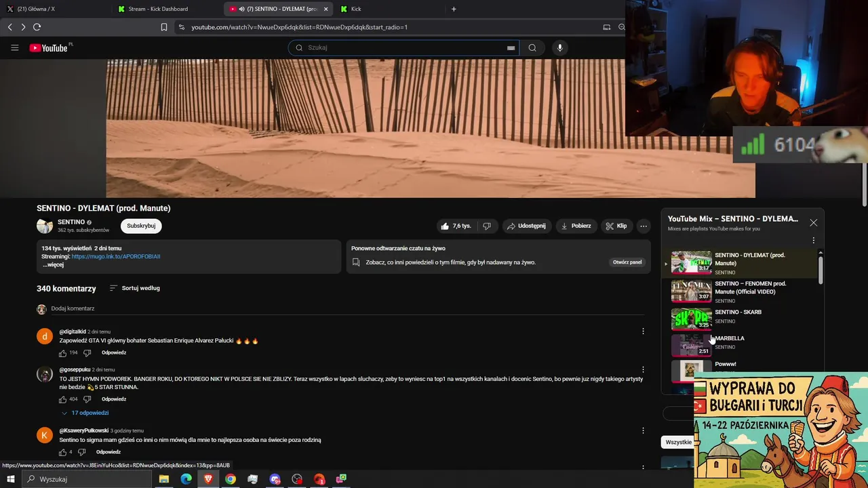Go to YouTube home via the logo
The height and width of the screenshot is (488, 868).
(50, 48)
